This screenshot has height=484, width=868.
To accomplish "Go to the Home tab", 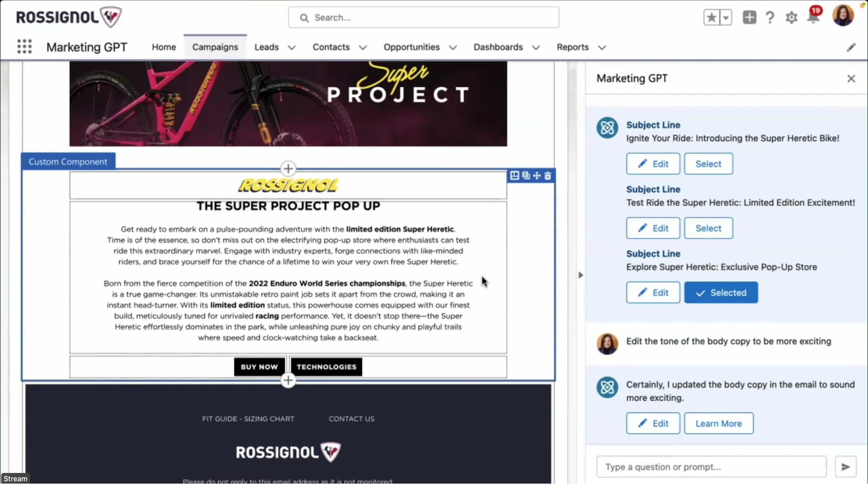I will (x=164, y=47).
